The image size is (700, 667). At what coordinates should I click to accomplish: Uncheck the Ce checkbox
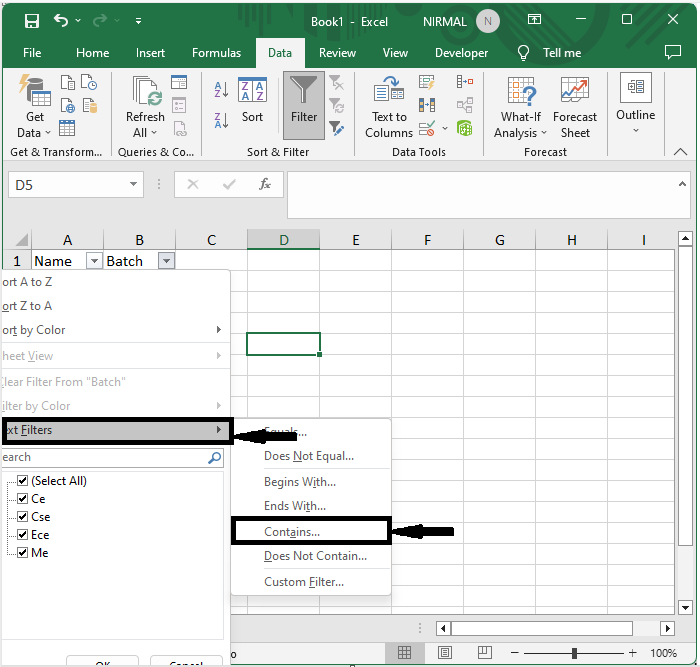point(22,498)
